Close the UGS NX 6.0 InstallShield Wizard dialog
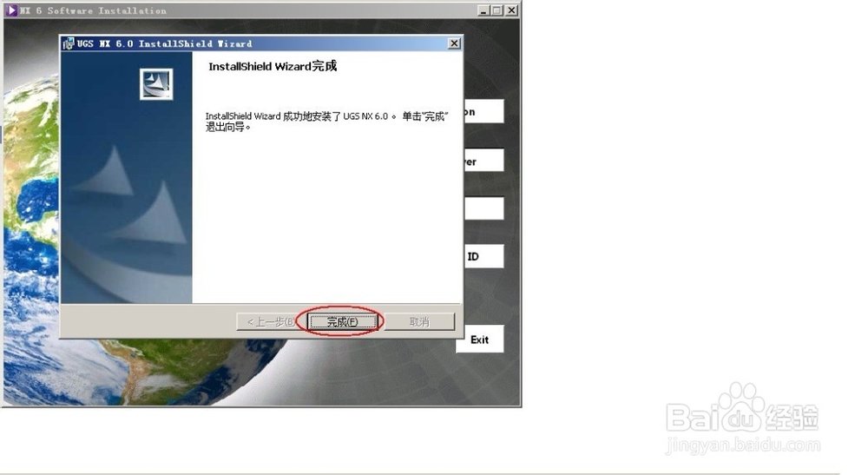868x475 pixels. pos(454,43)
